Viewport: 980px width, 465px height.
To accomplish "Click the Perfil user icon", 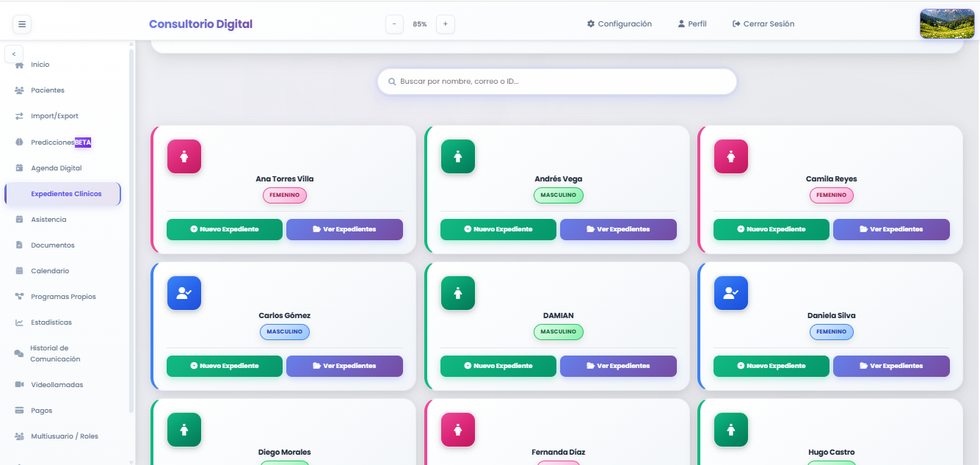I will (681, 24).
